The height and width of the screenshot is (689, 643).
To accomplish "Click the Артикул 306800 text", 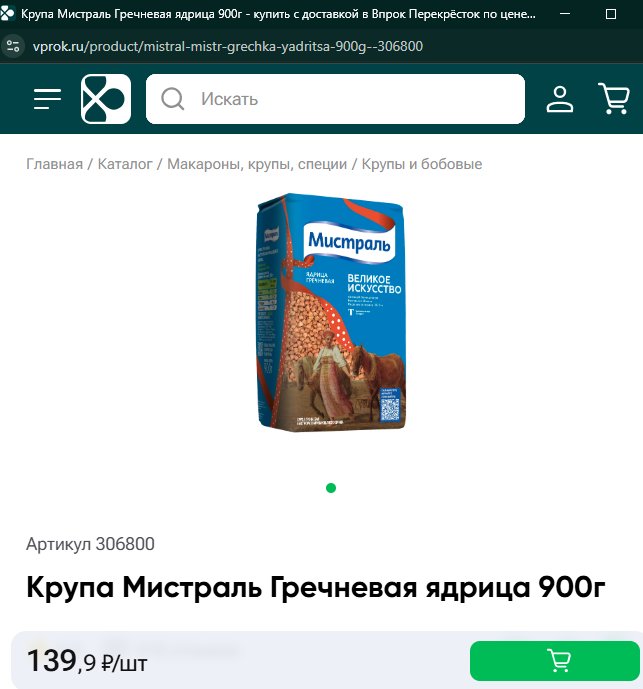I will [x=91, y=544].
